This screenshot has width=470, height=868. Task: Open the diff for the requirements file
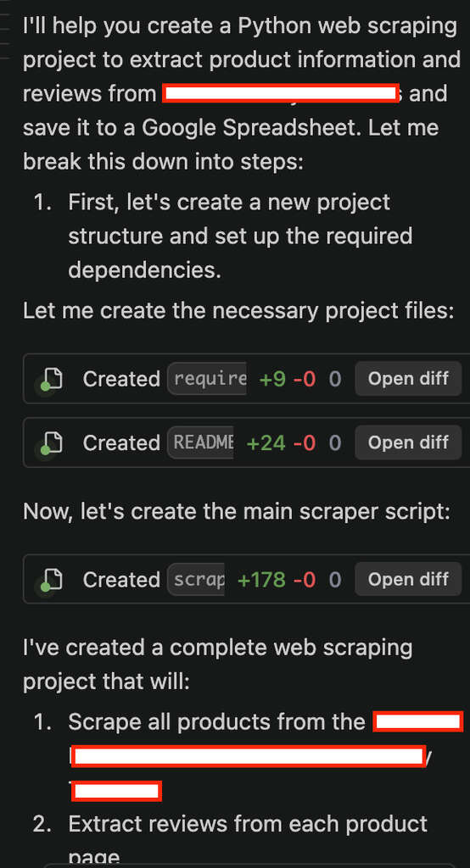[408, 379]
